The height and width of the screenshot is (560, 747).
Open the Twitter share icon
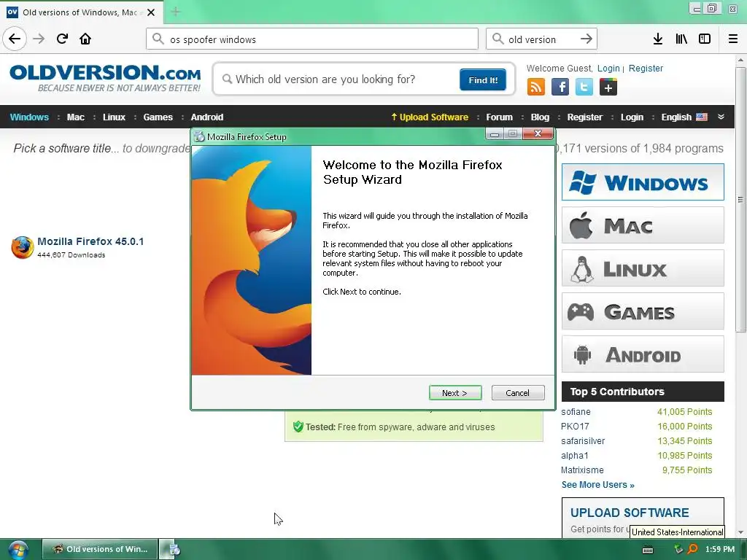(x=584, y=87)
